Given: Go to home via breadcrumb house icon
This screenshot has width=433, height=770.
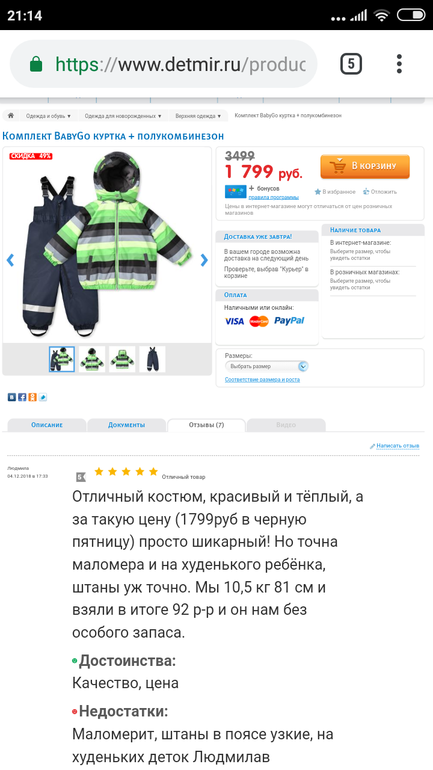Looking at the screenshot, I should point(10,116).
